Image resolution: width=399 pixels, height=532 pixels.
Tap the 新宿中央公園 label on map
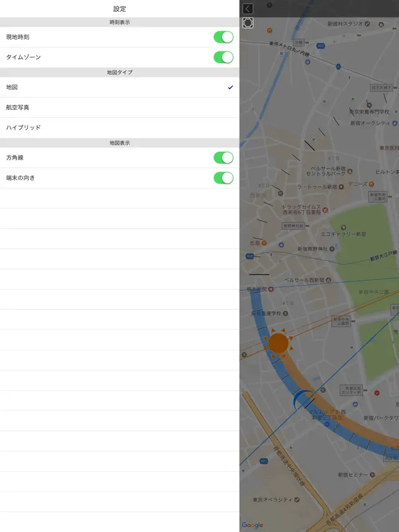pos(374,292)
